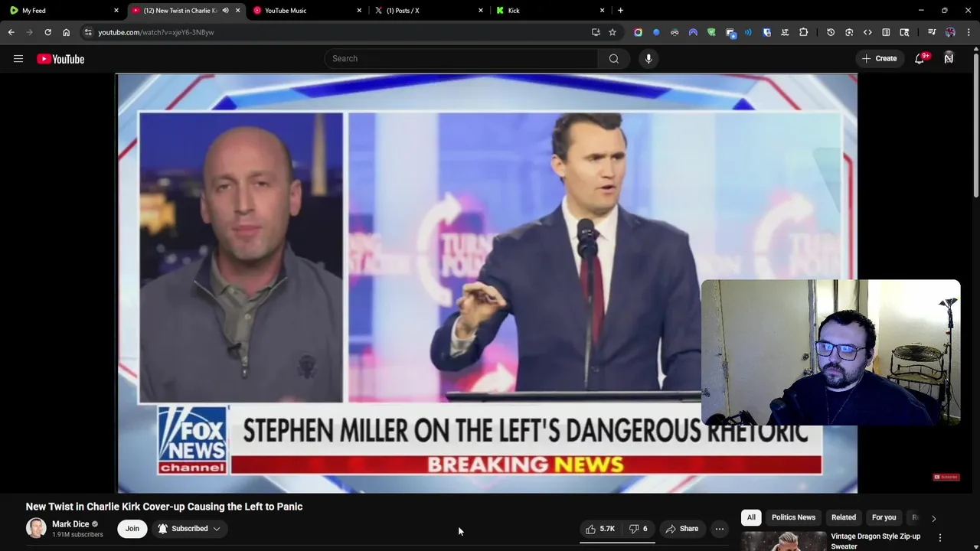The width and height of the screenshot is (980, 551).
Task: Open the browser profile avatar
Action: pos(950,32)
